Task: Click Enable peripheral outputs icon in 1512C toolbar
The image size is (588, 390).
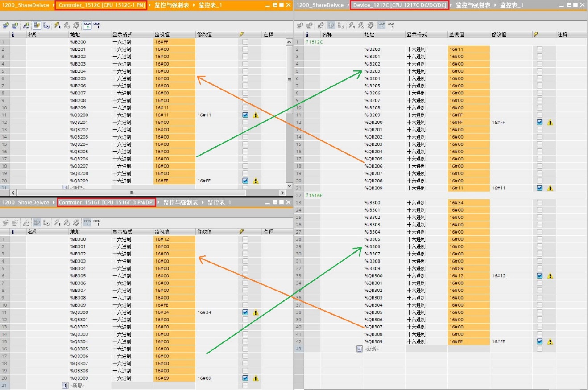Action: point(76,25)
